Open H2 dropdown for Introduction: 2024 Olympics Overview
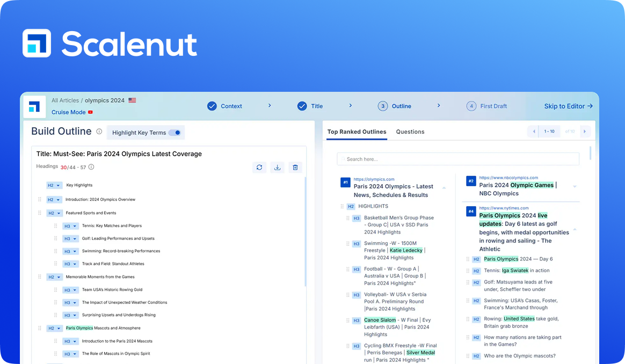Image resolution: width=625 pixels, height=364 pixels. click(x=54, y=200)
